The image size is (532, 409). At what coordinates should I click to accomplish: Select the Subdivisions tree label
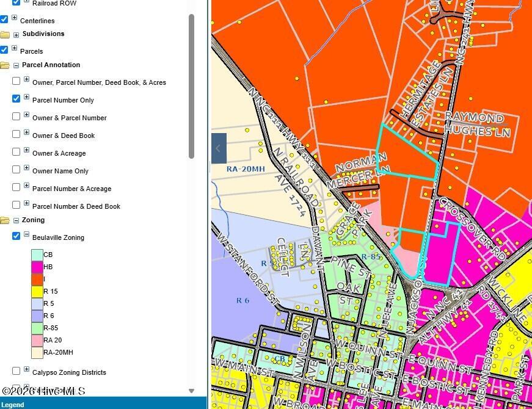pos(43,34)
